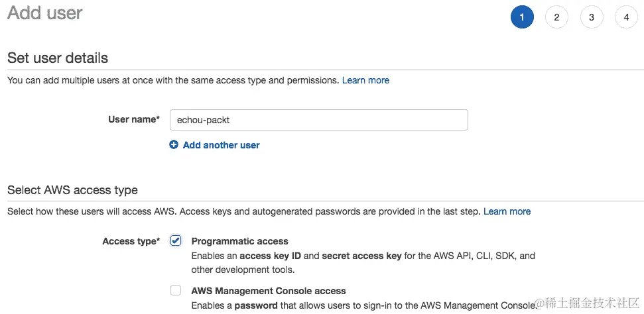644x314 pixels.
Task: Click the User name* field label
Action: [x=134, y=120]
